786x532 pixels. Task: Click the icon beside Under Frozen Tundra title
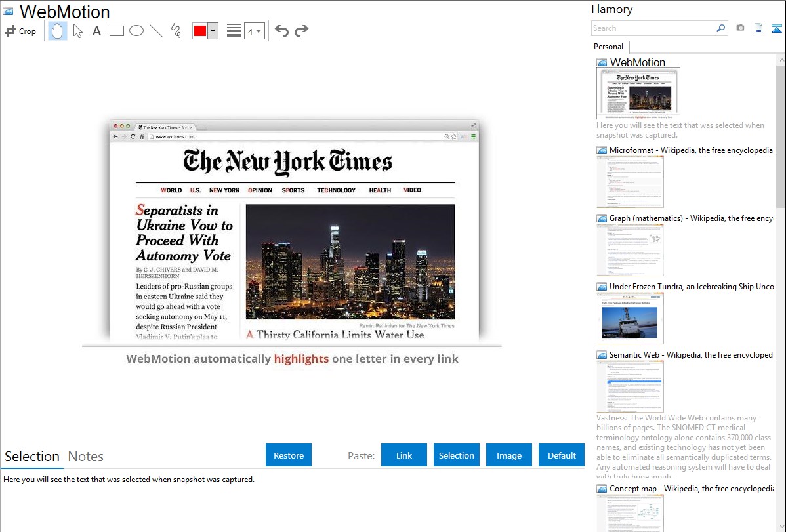(602, 287)
